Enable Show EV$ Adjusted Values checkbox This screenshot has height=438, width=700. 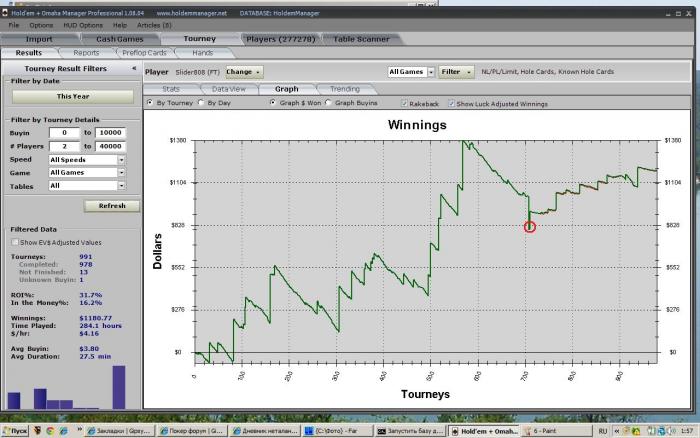pyautogui.click(x=15, y=242)
